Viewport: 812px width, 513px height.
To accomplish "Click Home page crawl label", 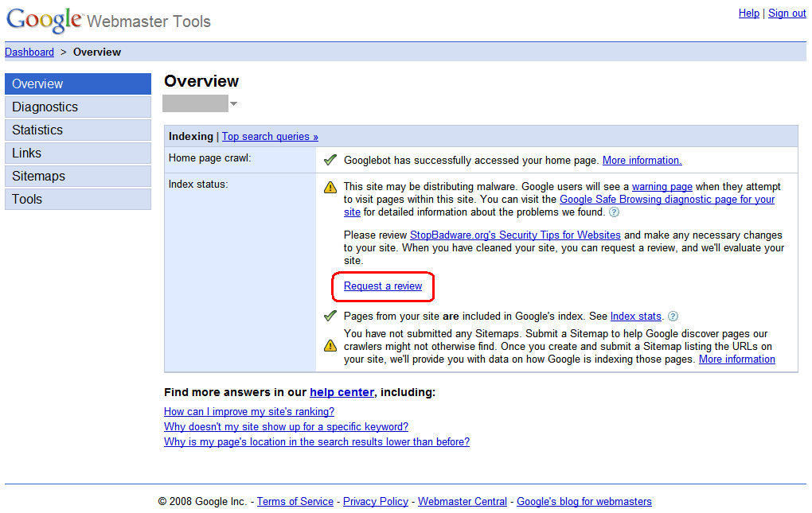I will [209, 158].
